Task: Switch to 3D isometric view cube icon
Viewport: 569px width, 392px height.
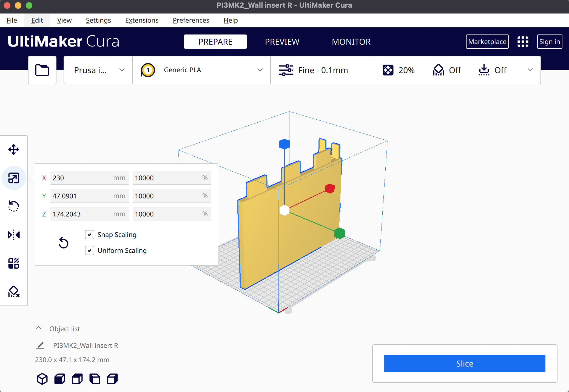Action: [x=42, y=379]
